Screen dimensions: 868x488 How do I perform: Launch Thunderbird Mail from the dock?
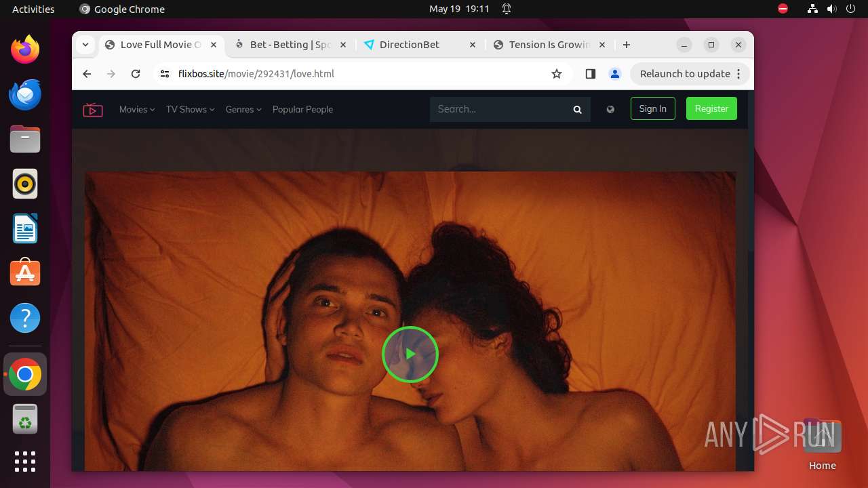(25, 94)
